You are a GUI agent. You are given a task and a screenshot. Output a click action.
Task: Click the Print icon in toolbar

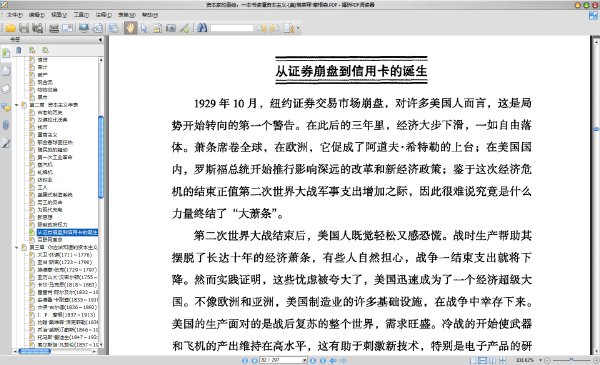[54, 28]
